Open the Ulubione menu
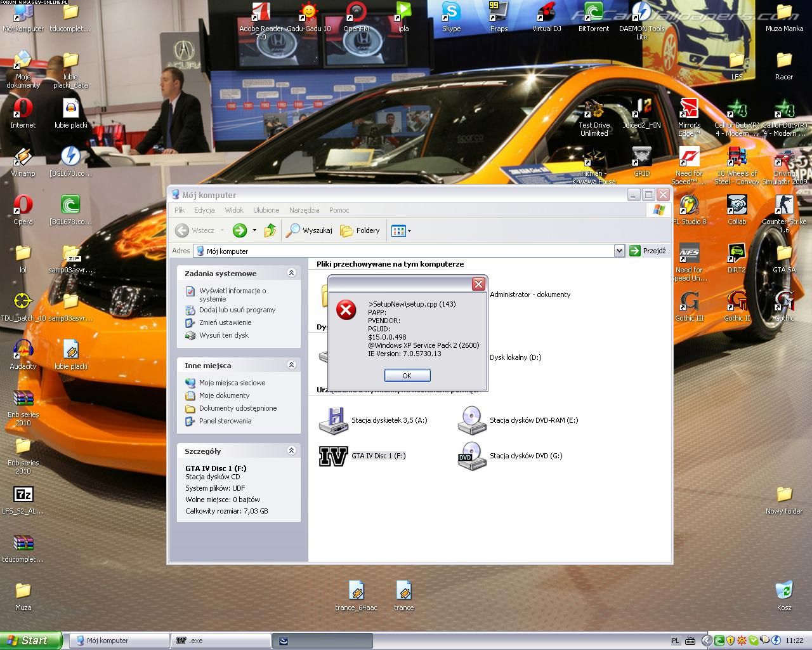The width and height of the screenshot is (812, 650). pos(266,210)
